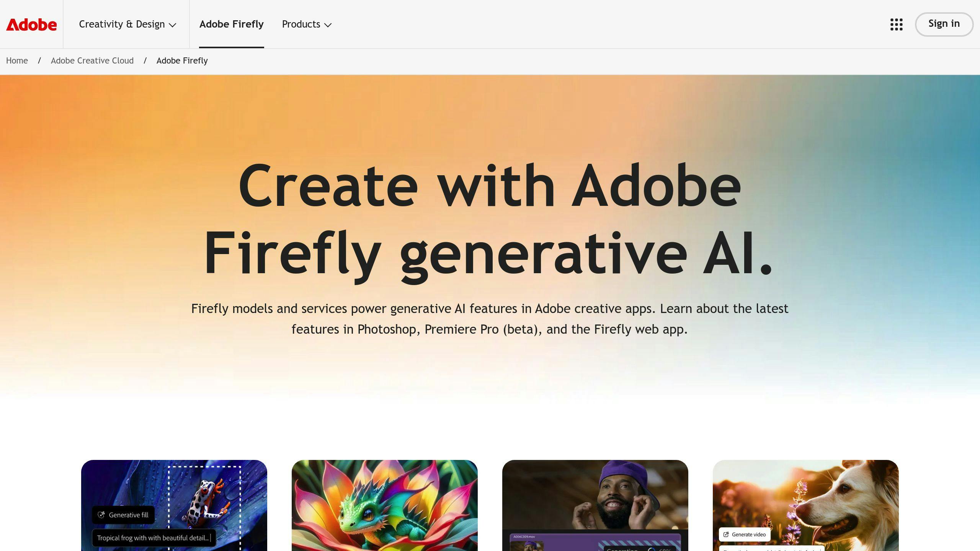Click the Adobe logo

coord(31,24)
